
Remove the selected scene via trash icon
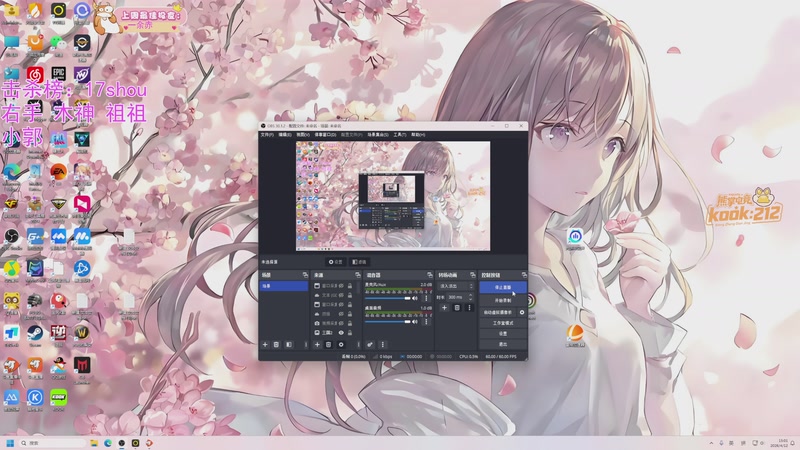276,344
